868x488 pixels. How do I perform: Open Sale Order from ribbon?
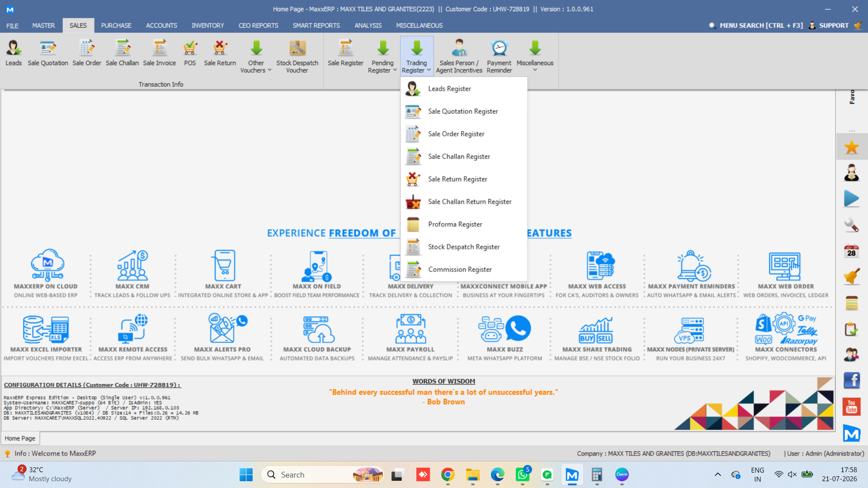click(87, 53)
